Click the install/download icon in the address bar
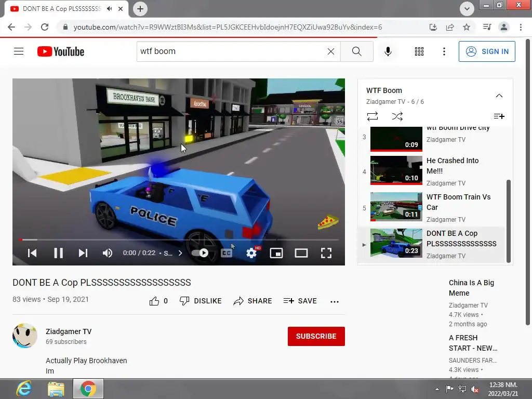 pos(433,27)
